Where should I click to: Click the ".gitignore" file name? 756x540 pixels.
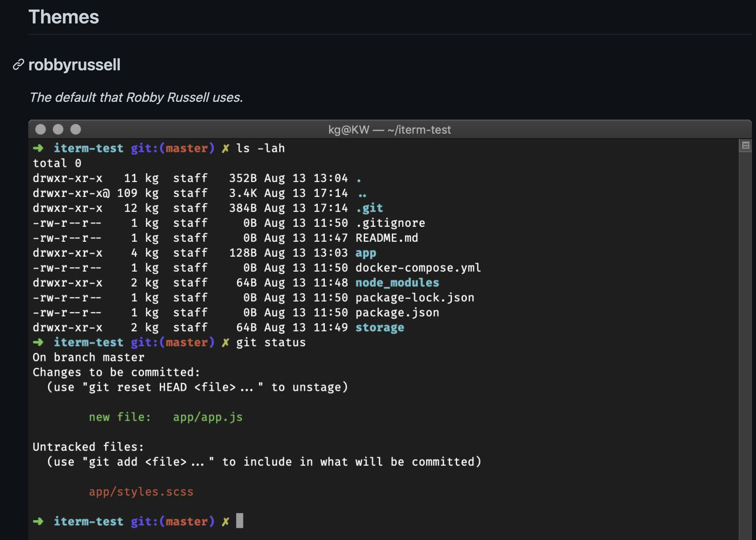pyautogui.click(x=390, y=223)
